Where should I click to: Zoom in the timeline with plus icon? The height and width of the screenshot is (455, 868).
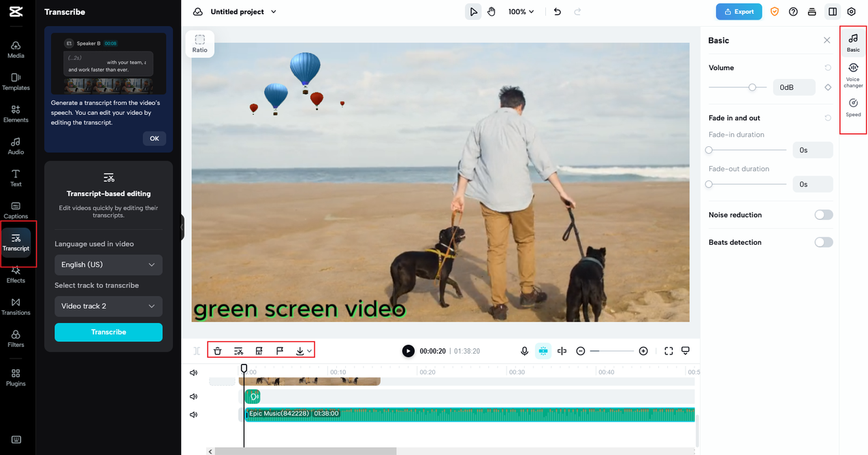point(643,351)
